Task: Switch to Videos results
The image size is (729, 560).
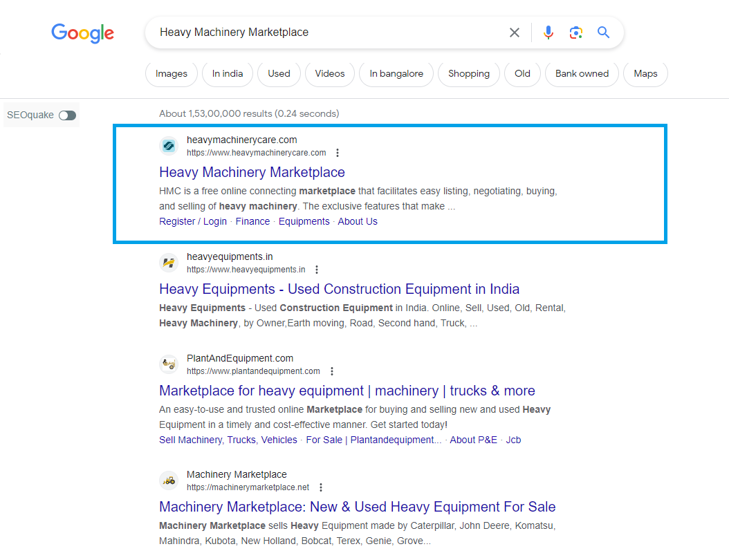Action: pyautogui.click(x=330, y=74)
